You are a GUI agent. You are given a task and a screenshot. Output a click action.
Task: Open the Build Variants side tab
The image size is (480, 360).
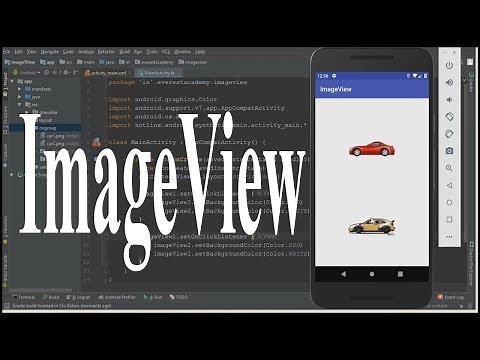5,271
